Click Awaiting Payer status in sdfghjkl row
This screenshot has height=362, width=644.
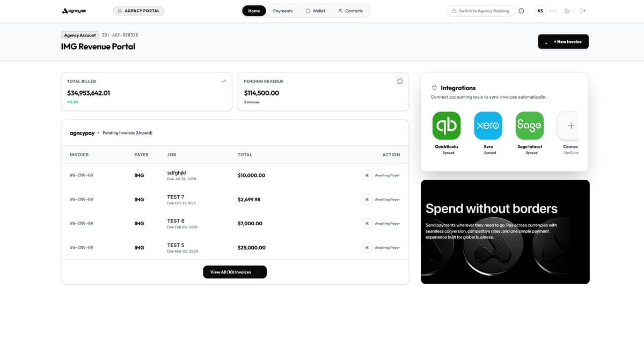click(x=387, y=175)
